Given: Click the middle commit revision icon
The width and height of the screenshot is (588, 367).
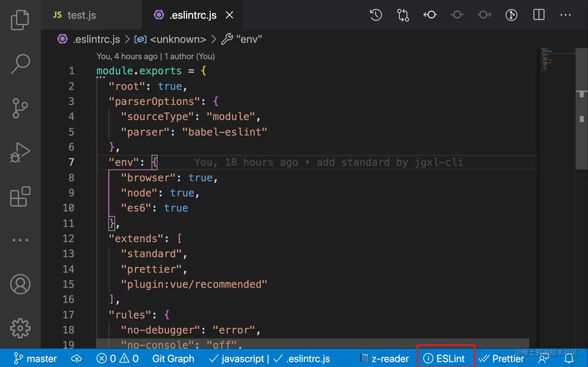Looking at the screenshot, I should coord(457,15).
